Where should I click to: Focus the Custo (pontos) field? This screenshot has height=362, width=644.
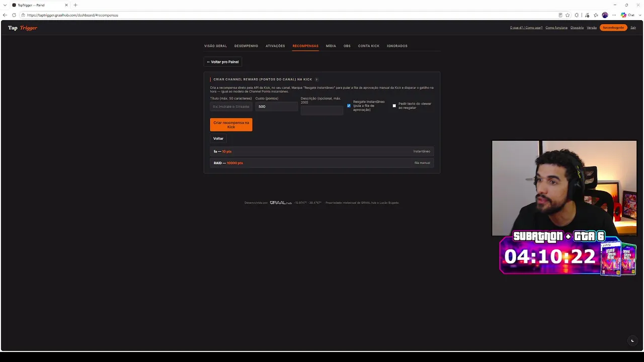(277, 107)
